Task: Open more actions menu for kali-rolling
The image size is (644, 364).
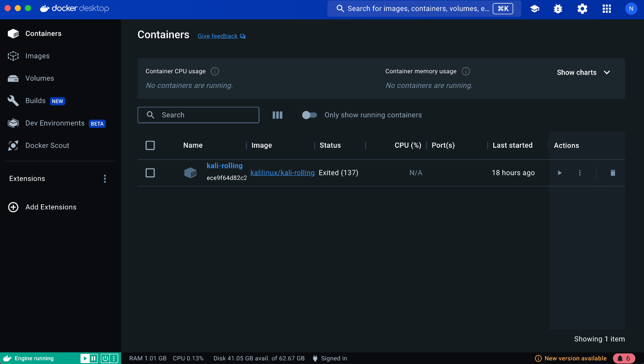Action: [x=580, y=173]
